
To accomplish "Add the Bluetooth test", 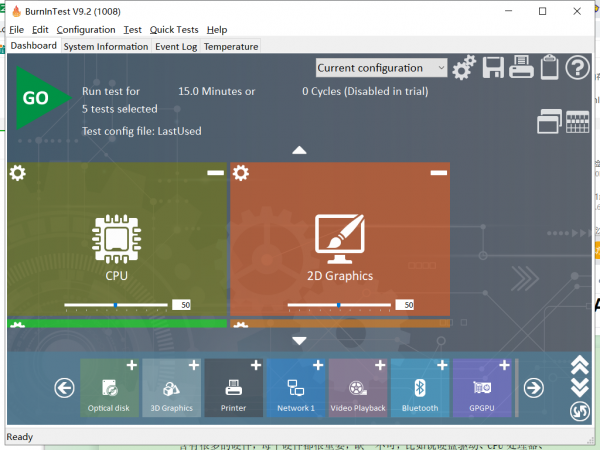I will point(442,365).
